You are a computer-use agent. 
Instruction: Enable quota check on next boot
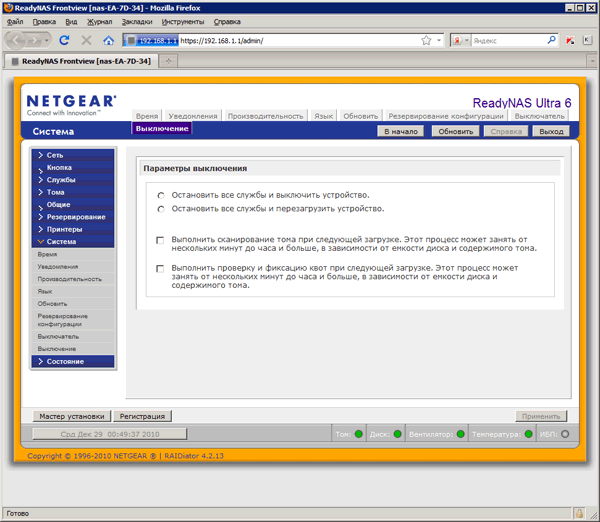click(160, 269)
